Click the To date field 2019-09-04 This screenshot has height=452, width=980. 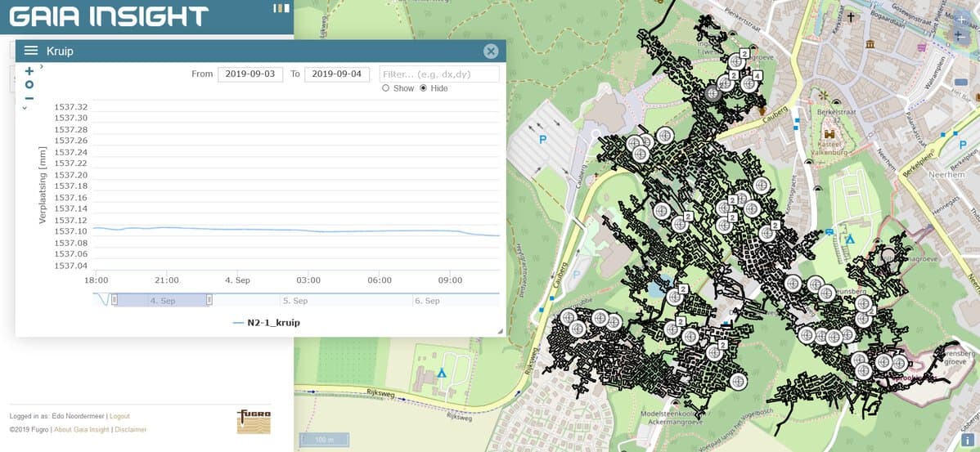pos(337,74)
